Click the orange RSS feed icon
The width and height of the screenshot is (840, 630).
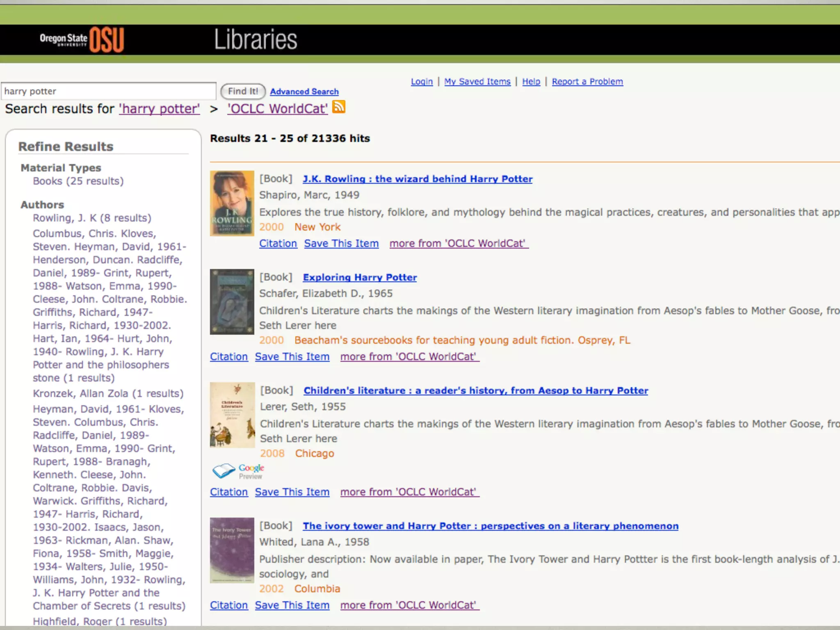point(338,107)
